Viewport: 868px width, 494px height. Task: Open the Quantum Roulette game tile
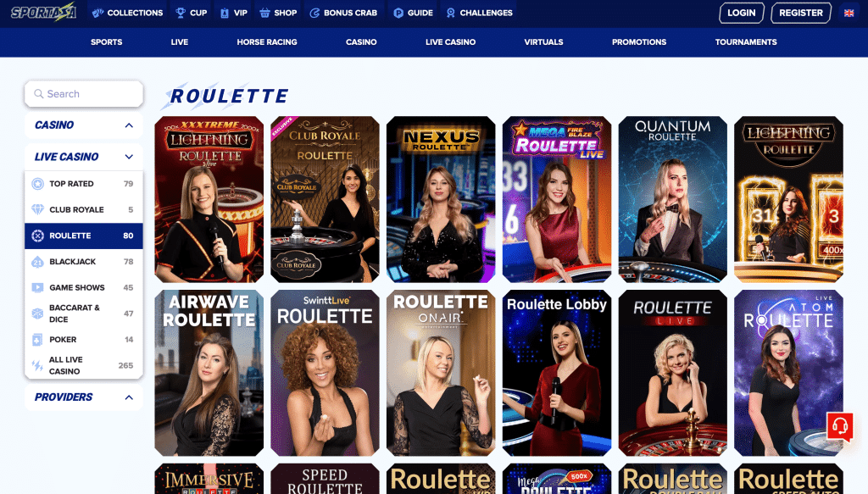point(672,199)
